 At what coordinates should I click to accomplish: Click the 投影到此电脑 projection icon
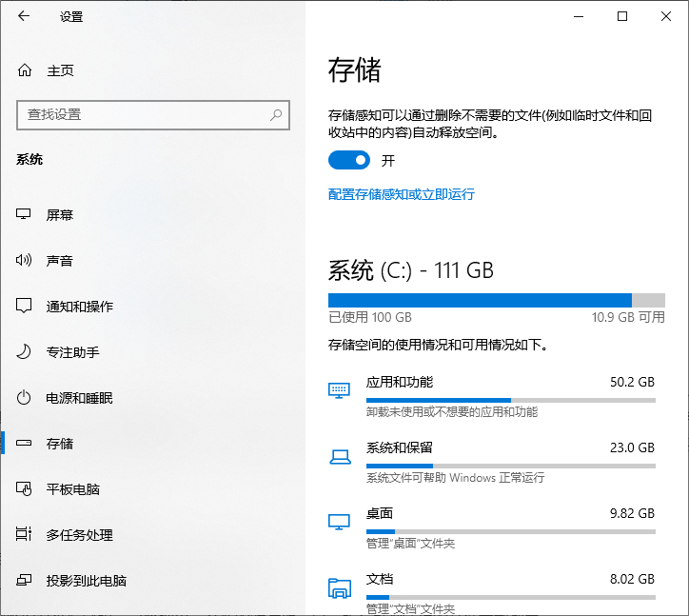[24, 580]
